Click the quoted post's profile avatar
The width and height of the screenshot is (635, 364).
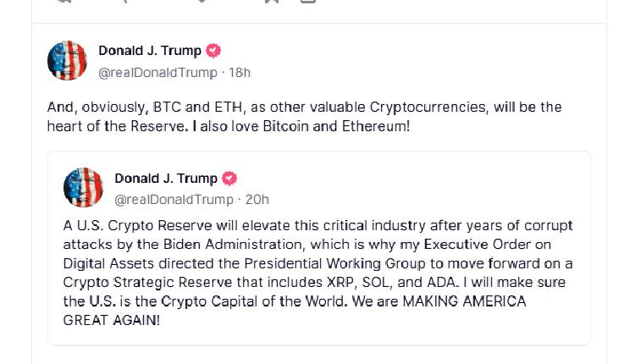click(x=84, y=188)
